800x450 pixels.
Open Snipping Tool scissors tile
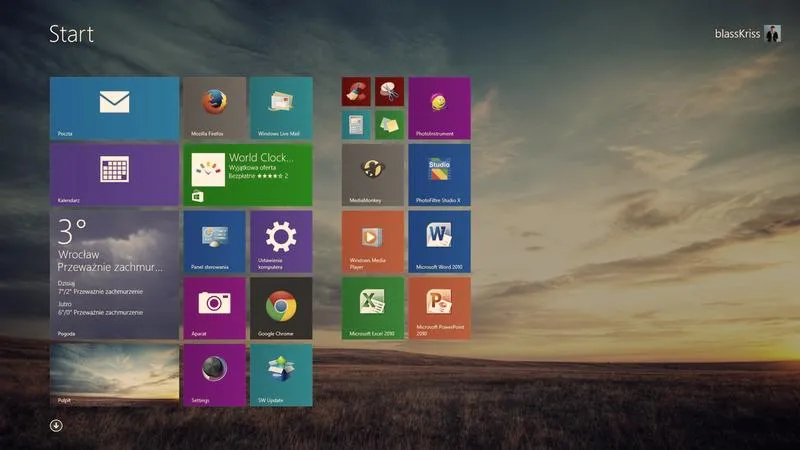pos(389,92)
